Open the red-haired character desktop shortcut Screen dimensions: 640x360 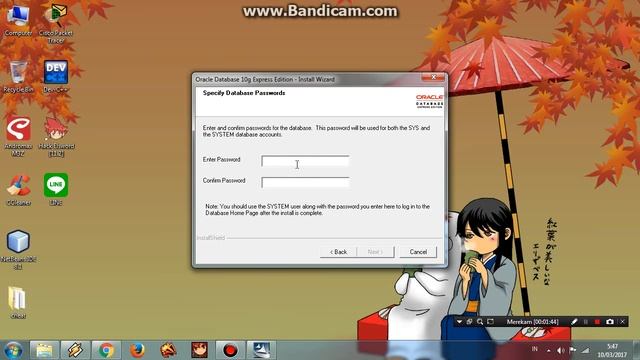click(56, 136)
